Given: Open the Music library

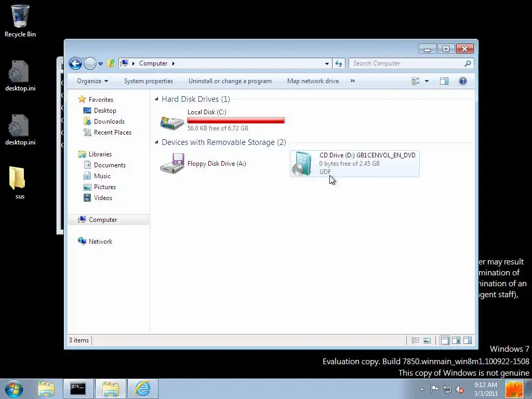Looking at the screenshot, I should click(x=102, y=176).
